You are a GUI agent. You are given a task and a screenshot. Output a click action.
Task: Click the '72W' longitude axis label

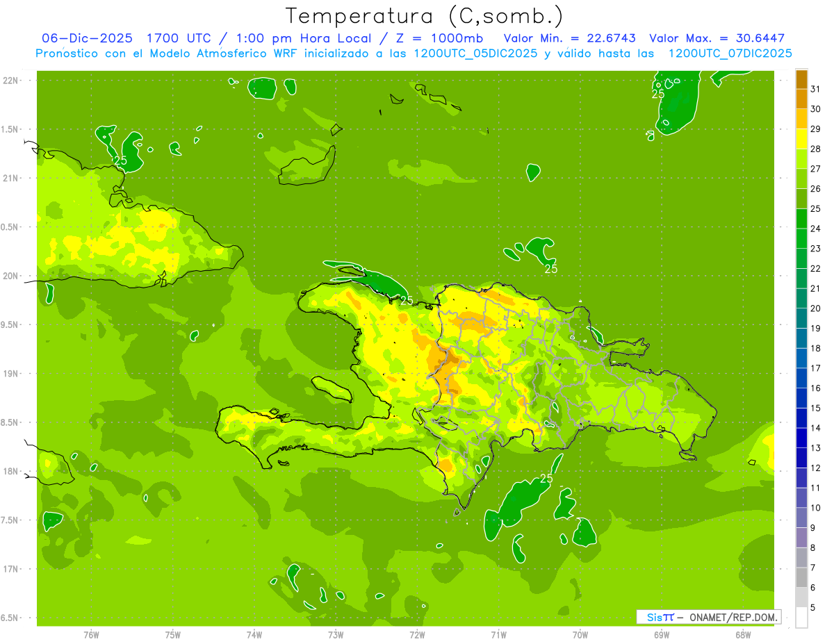pyautogui.click(x=417, y=635)
